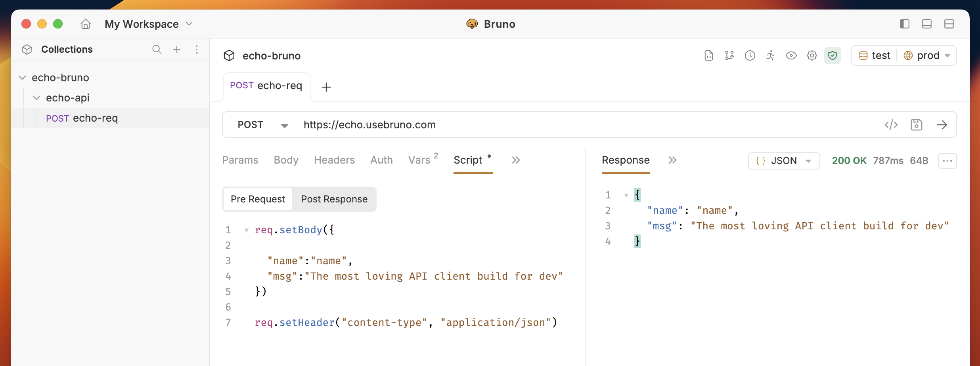Viewport: 980px width, 366px height.
Task: Select the Pre Request script toggle
Action: [x=258, y=199]
